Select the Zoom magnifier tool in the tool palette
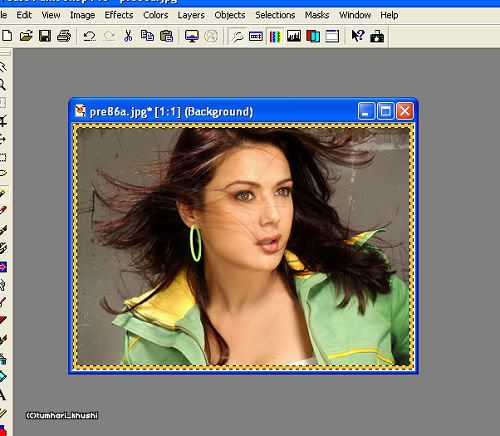Screen dimensions: 500x436 coord(3,84)
